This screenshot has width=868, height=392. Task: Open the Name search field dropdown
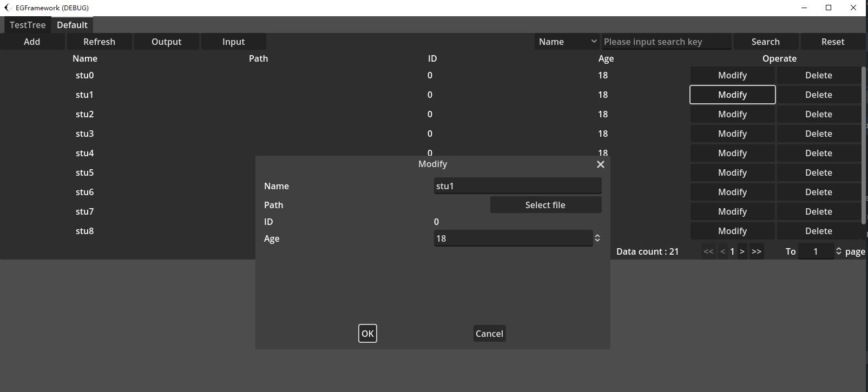pos(567,42)
